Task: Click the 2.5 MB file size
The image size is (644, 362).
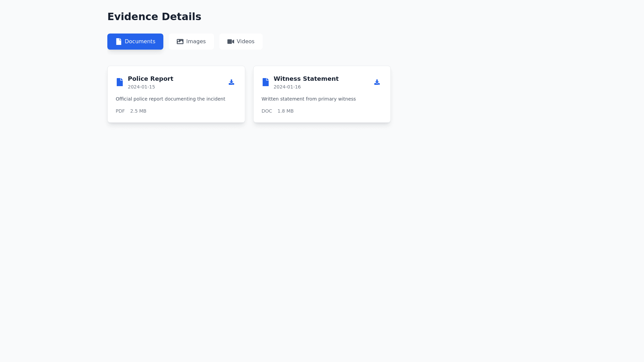Action: pos(138,111)
